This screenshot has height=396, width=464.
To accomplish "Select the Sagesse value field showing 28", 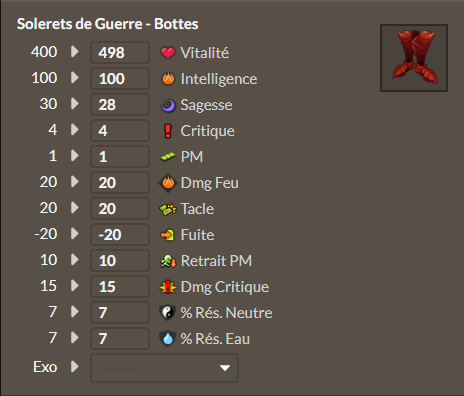I will pyautogui.click(x=120, y=104).
